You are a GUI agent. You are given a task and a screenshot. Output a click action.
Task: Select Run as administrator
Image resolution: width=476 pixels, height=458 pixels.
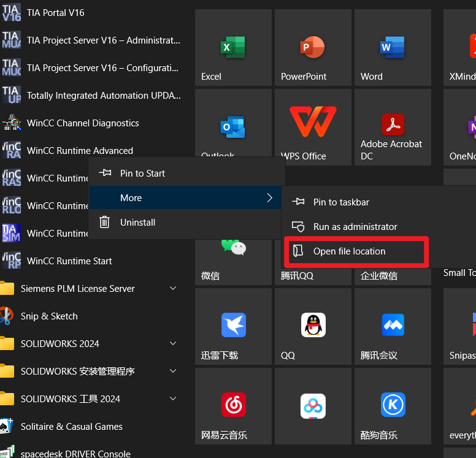379,227
